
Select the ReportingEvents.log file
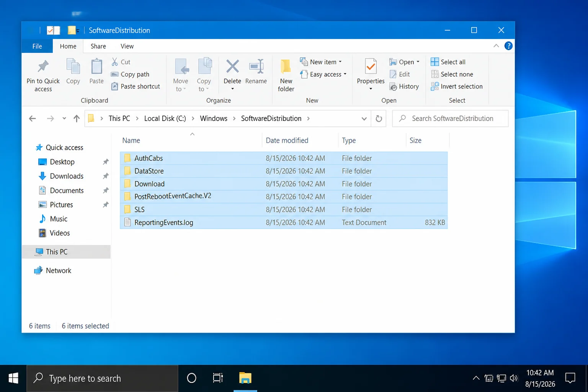pos(284,222)
